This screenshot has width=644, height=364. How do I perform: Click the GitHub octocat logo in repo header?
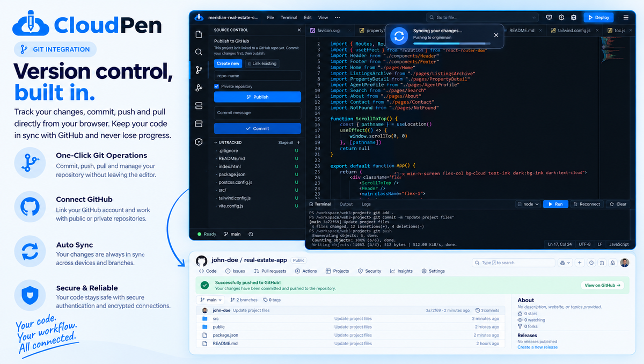click(x=202, y=260)
